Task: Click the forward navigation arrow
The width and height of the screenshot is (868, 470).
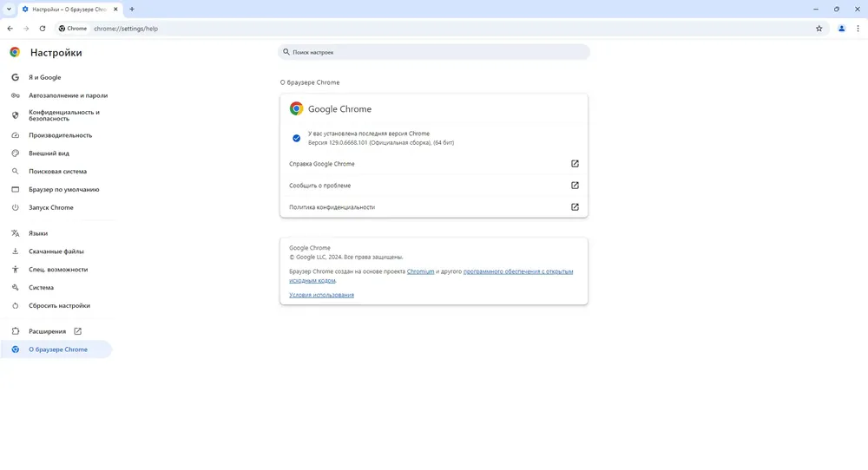Action: [x=26, y=29]
